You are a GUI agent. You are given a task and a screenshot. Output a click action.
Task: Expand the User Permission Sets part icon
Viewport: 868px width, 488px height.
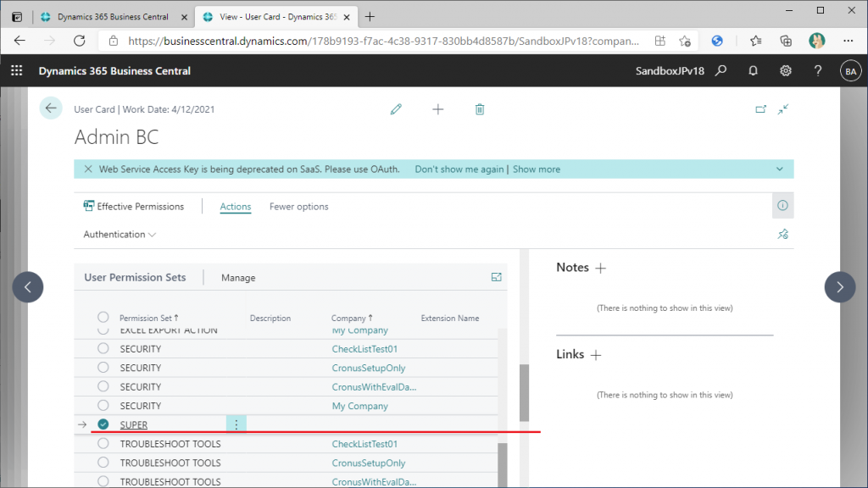497,277
